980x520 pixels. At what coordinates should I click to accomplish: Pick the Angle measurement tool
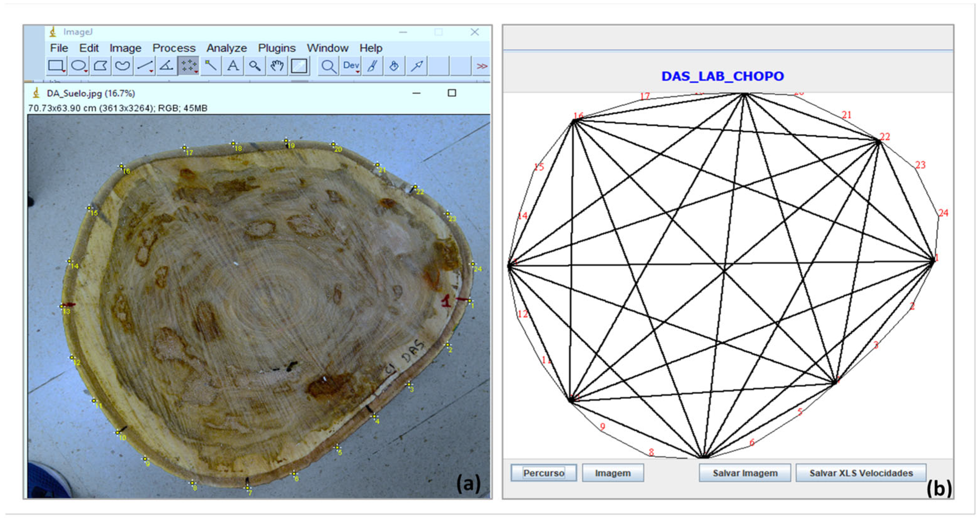166,66
